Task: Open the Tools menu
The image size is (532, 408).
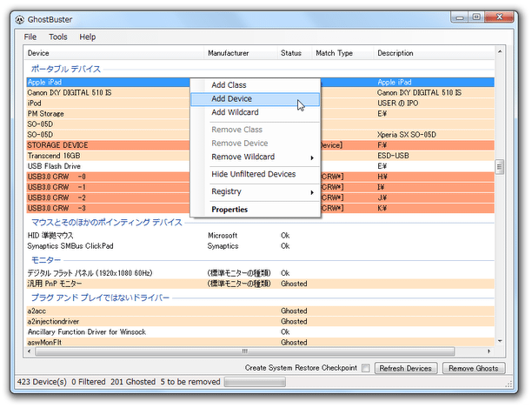Action: click(x=58, y=37)
